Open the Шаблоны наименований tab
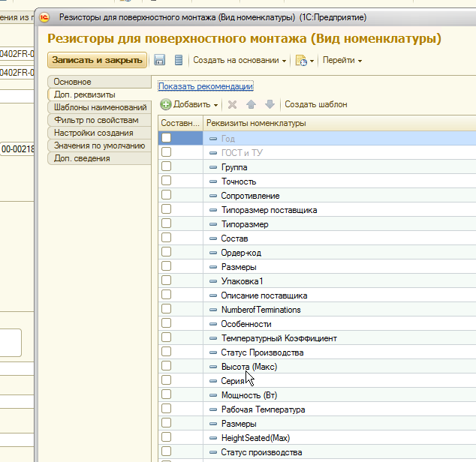The width and height of the screenshot is (476, 462). pos(100,107)
